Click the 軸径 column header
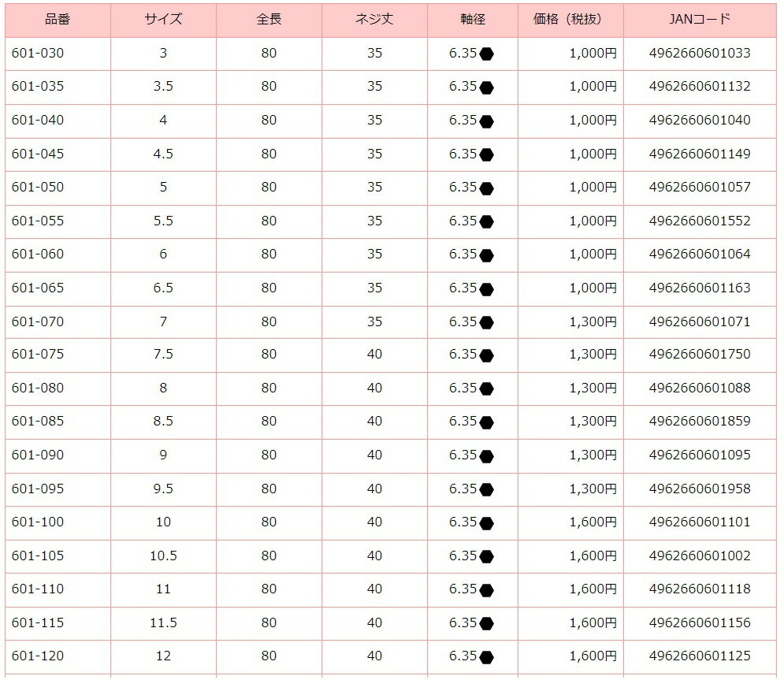The height and width of the screenshot is (680, 784). pyautogui.click(x=473, y=20)
